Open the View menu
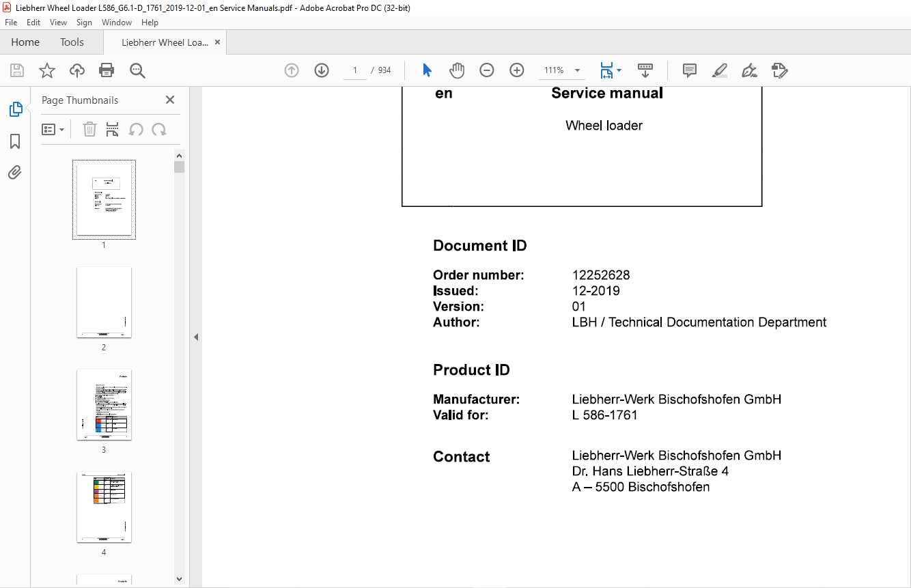 (58, 23)
